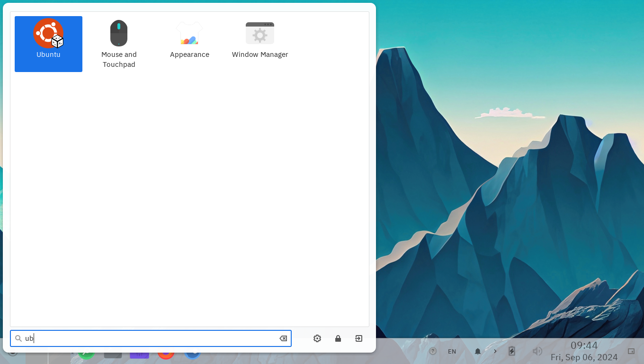Open the EN keyboard layout switcher
This screenshot has height=364, width=644.
(x=452, y=351)
